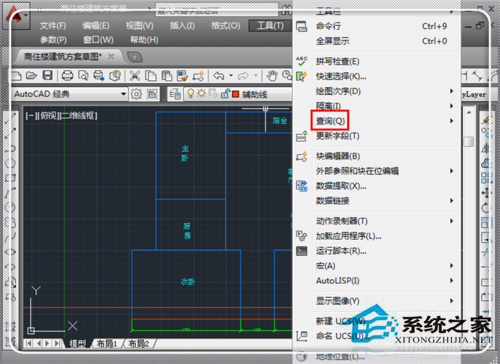This screenshot has width=500, height=364.
Task: Toggle layer freeze sun icon for 辅助线
Action: point(201,94)
